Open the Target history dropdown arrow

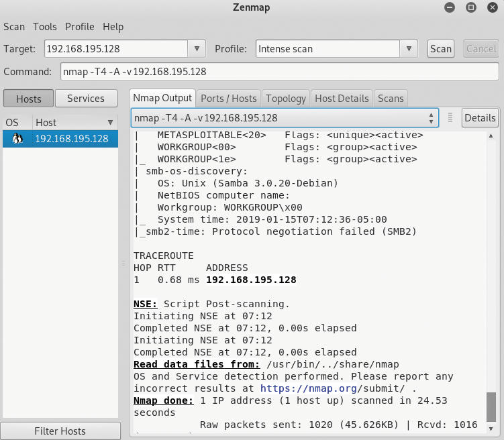pyautogui.click(x=197, y=49)
